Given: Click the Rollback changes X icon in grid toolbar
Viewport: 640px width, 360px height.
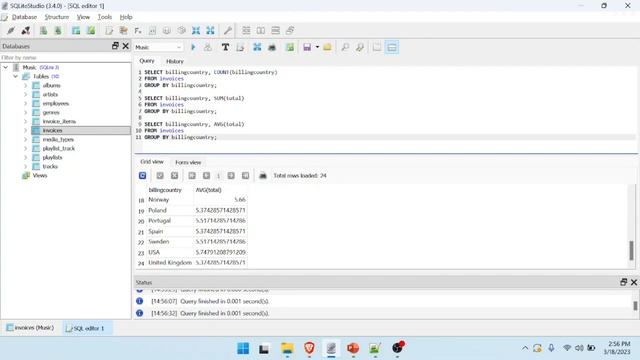Looking at the screenshot, I should pyautogui.click(x=174, y=176).
